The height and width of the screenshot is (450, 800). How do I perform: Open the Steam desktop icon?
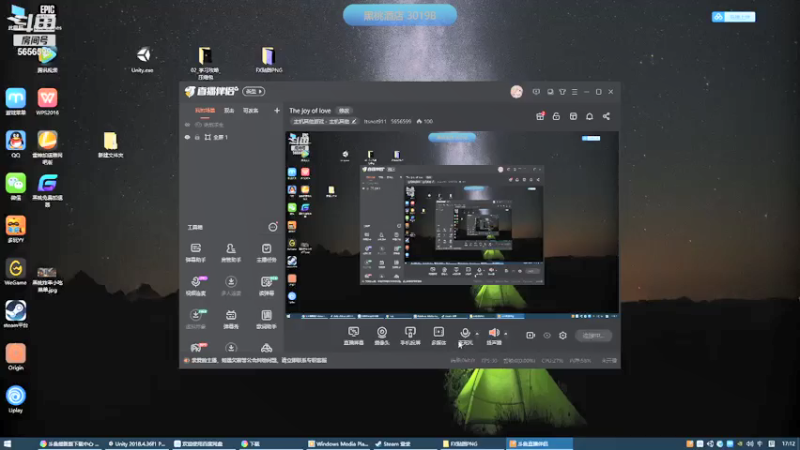point(16,314)
